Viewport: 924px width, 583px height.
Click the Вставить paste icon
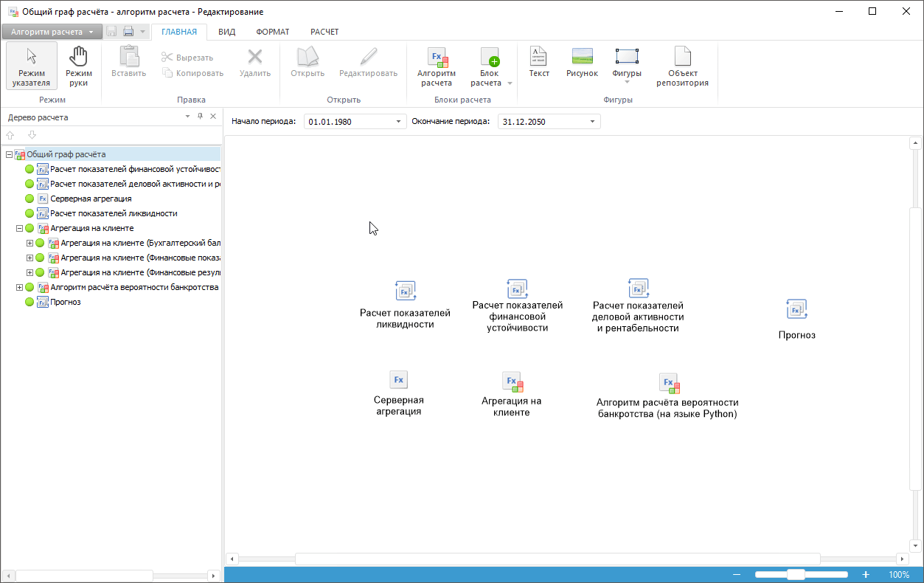[x=129, y=57]
